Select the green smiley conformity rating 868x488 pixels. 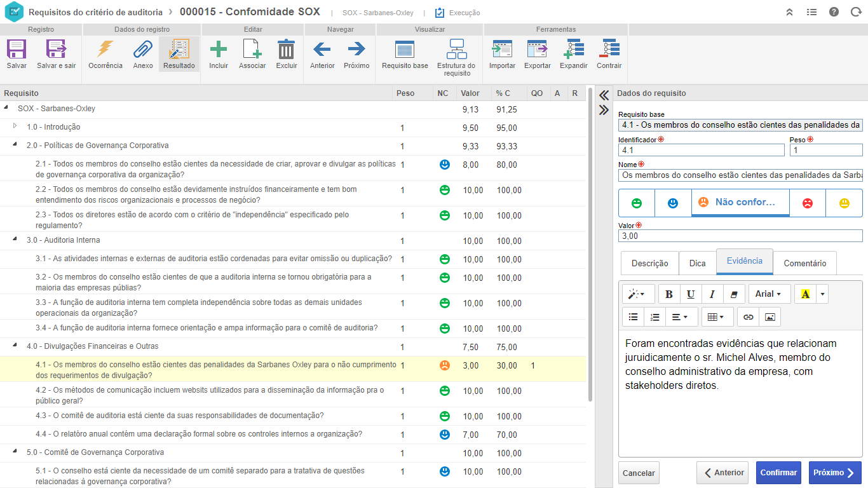pos(636,203)
